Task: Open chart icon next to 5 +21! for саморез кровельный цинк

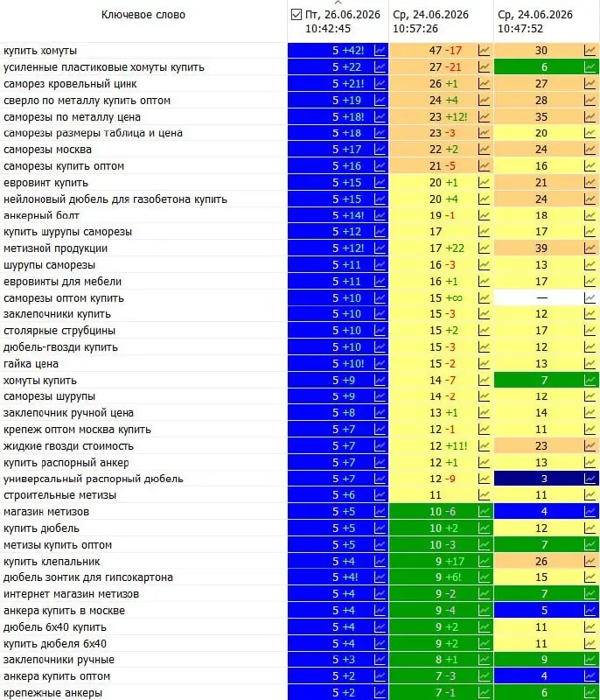Action: click(x=380, y=83)
